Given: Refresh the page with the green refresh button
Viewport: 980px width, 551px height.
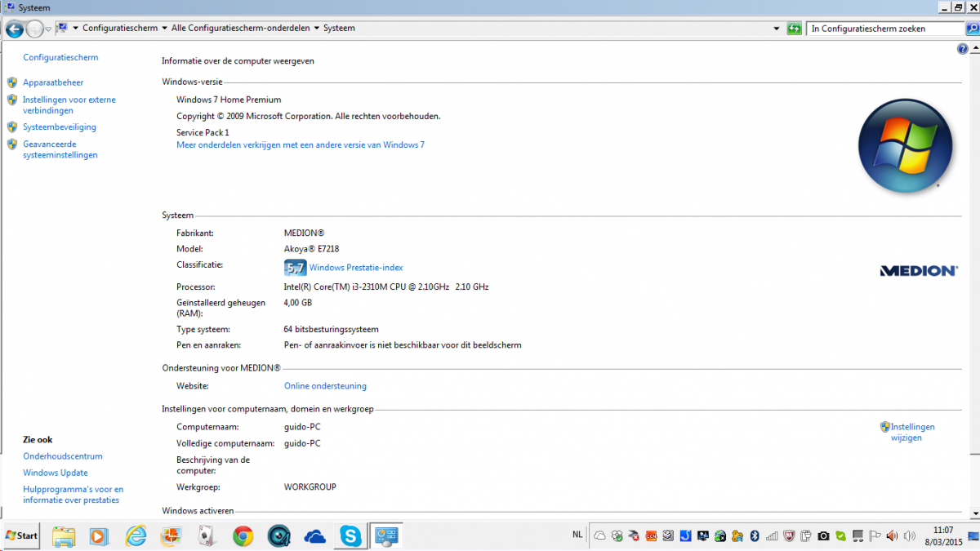Looking at the screenshot, I should click(794, 29).
